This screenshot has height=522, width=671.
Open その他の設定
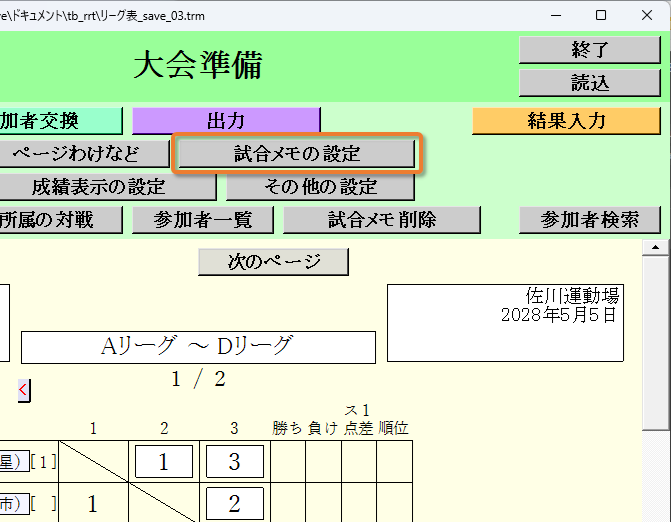point(321,187)
